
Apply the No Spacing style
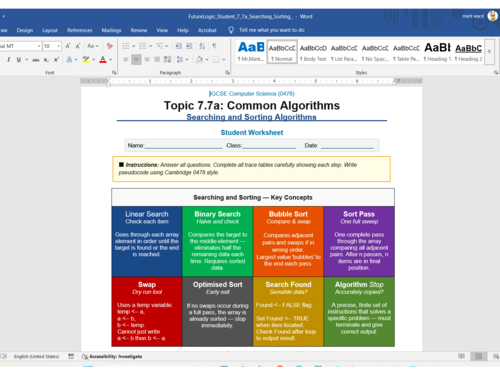pos(375,52)
